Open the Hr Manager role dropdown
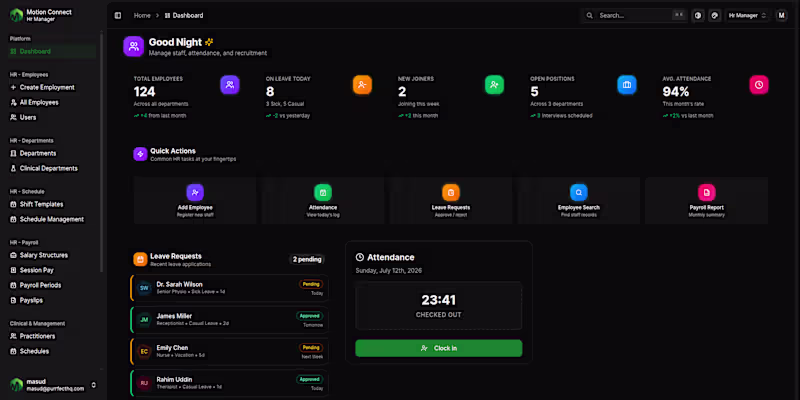The width and height of the screenshot is (800, 400). pos(747,15)
